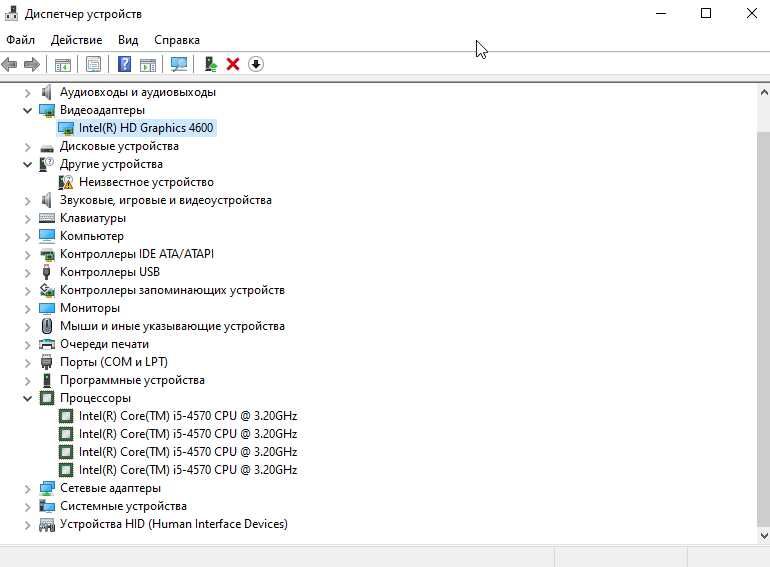
Task: Click the Device Manager title bar icon
Action: pos(11,14)
